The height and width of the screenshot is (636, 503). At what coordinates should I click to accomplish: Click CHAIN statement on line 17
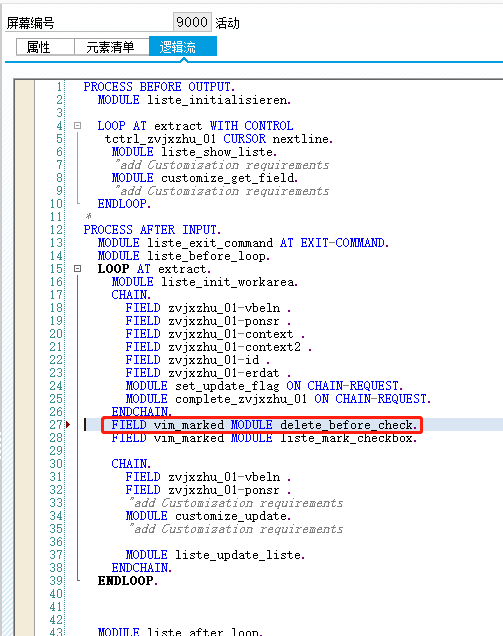131,294
